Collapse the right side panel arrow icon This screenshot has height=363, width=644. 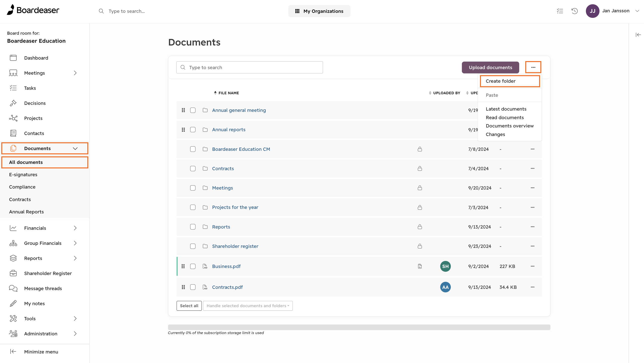click(x=638, y=35)
